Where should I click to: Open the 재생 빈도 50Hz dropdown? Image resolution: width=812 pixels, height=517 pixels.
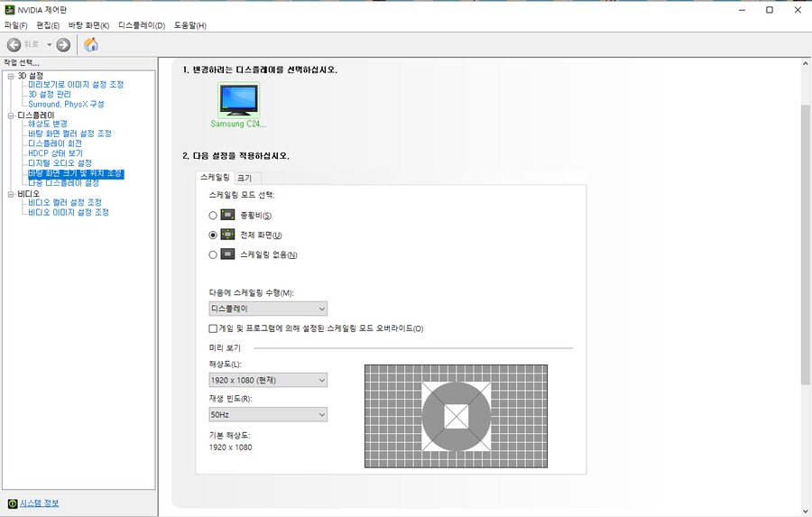pyautogui.click(x=268, y=414)
